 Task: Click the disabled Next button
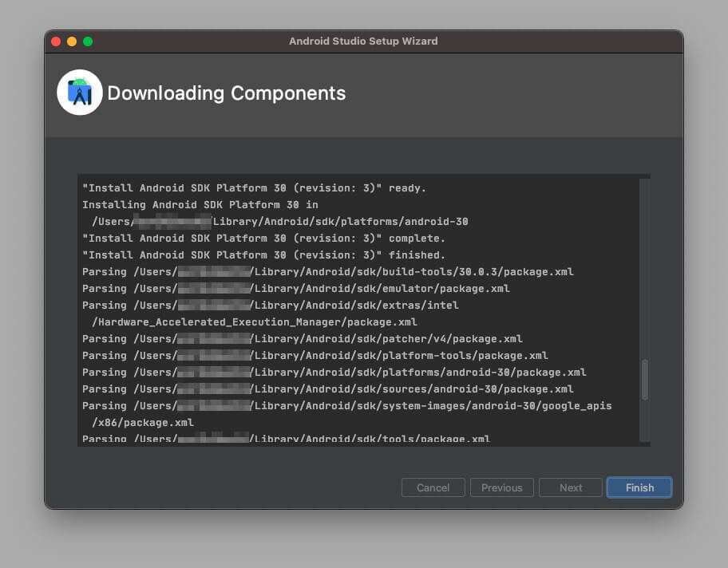[570, 487]
